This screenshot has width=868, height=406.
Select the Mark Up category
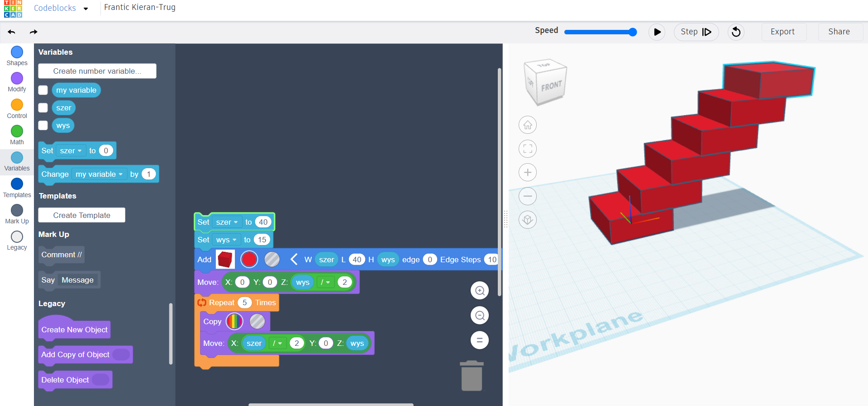(17, 214)
